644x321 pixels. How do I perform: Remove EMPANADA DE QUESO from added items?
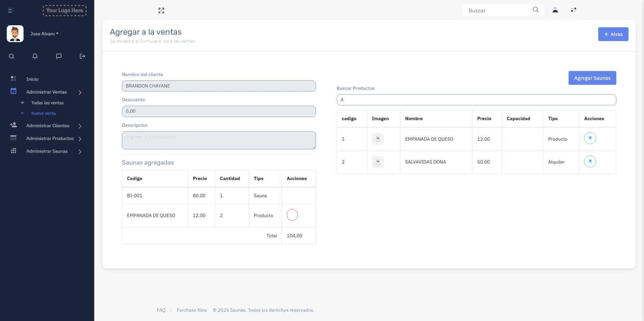[292, 215]
